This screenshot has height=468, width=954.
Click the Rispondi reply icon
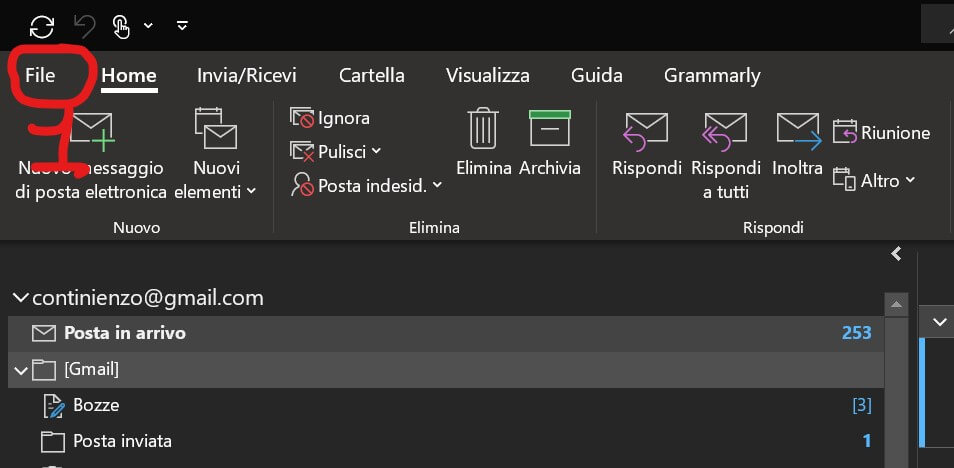point(646,129)
